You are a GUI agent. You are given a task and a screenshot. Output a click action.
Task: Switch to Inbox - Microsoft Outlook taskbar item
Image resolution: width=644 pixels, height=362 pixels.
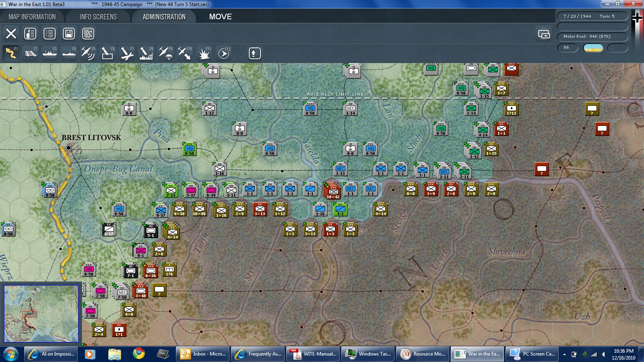click(203, 354)
